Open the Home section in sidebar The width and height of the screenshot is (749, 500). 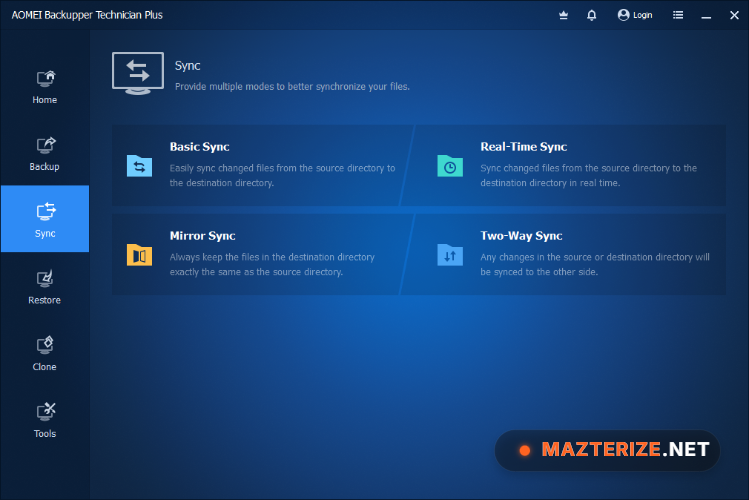coord(45,87)
